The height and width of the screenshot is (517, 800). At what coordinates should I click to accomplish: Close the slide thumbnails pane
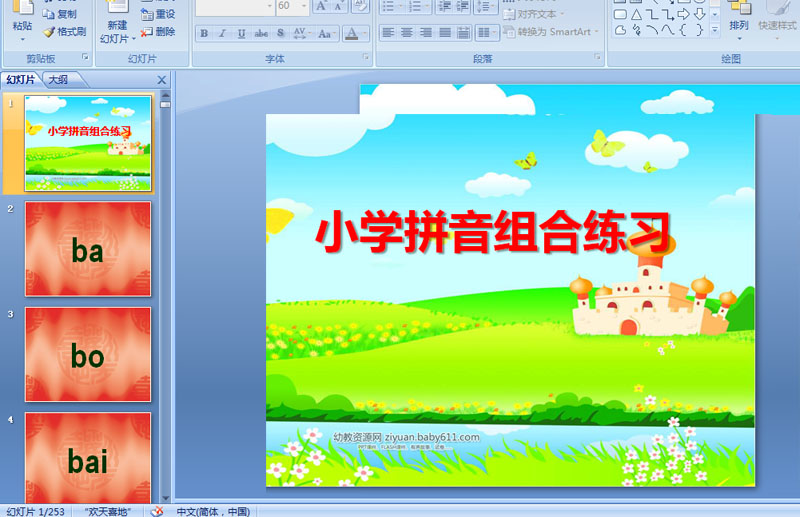pos(162,80)
